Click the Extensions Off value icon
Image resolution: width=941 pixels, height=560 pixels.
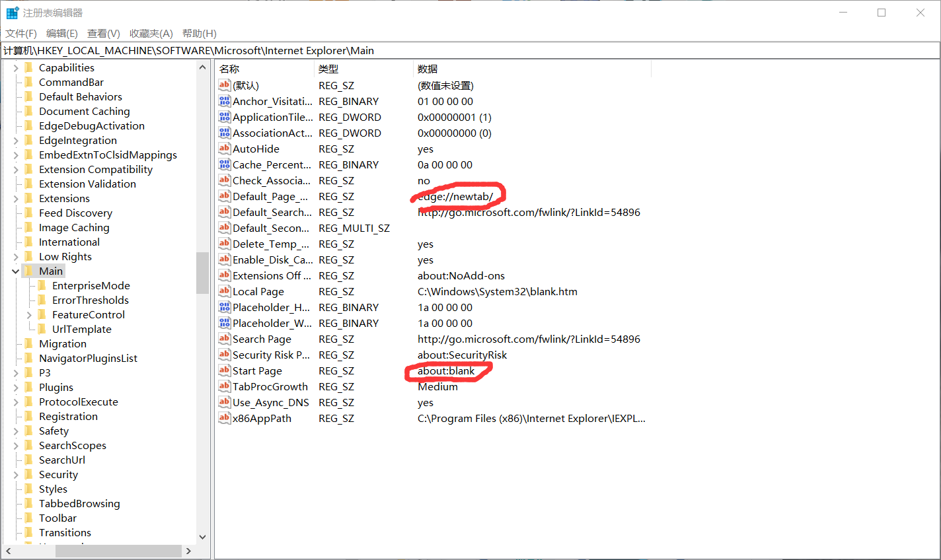225,275
